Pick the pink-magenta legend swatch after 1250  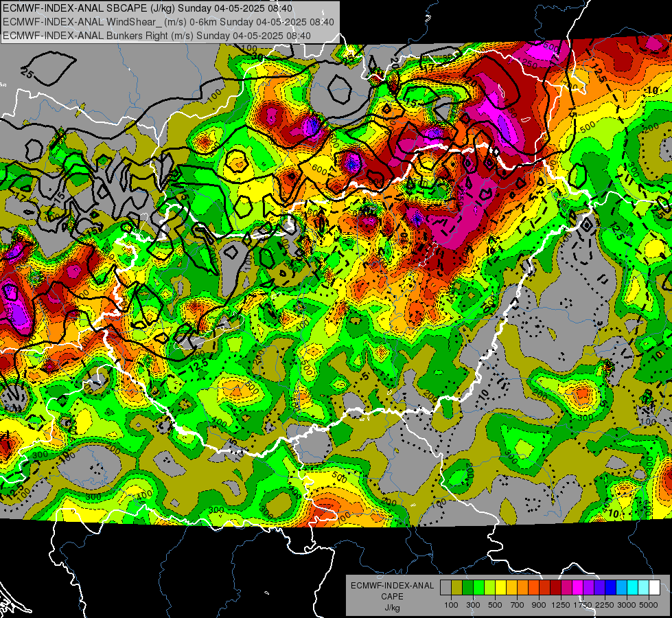pos(566,588)
